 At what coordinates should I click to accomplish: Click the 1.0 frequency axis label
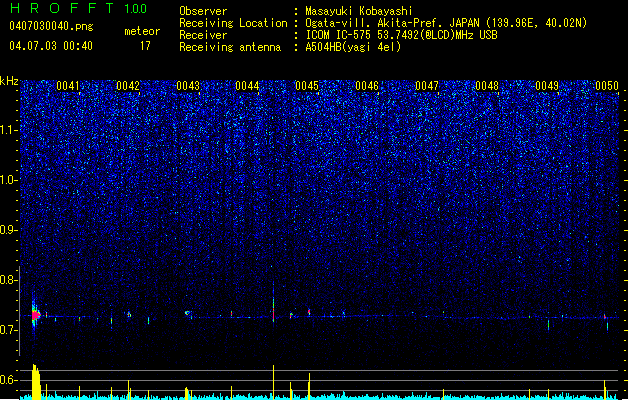pos(8,180)
